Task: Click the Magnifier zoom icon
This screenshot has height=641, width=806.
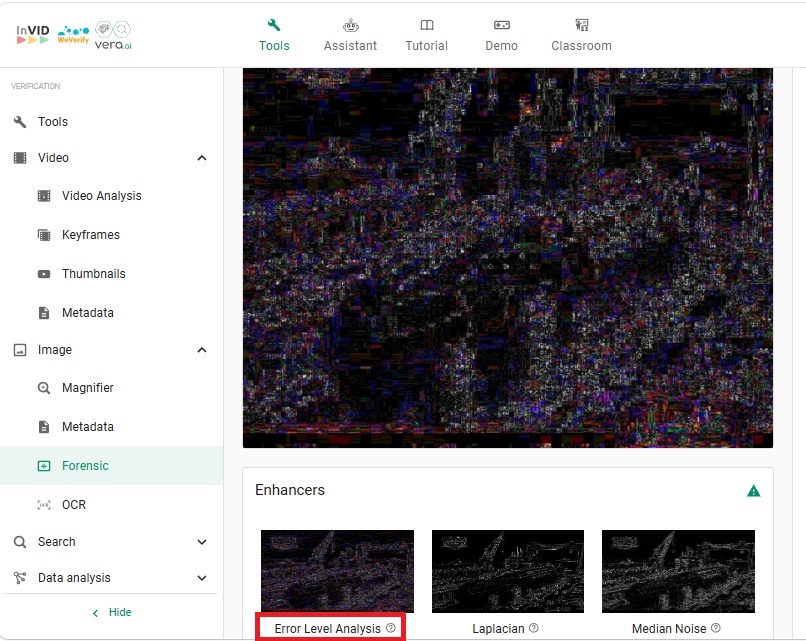Action: pyautogui.click(x=44, y=388)
